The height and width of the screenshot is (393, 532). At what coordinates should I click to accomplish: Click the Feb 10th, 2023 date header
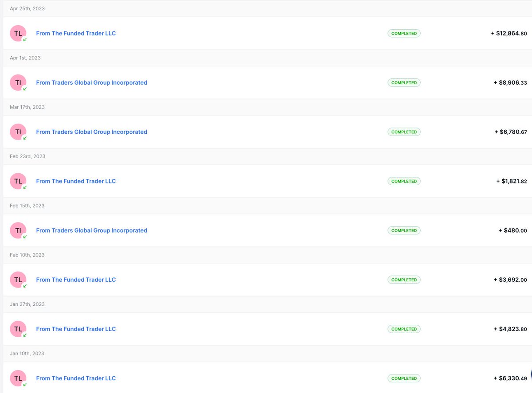pyautogui.click(x=27, y=255)
